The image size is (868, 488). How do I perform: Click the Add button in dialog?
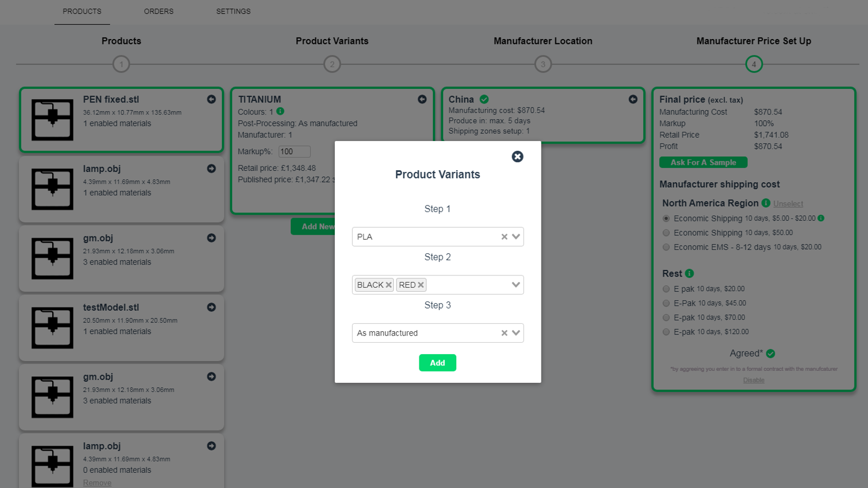[437, 363]
